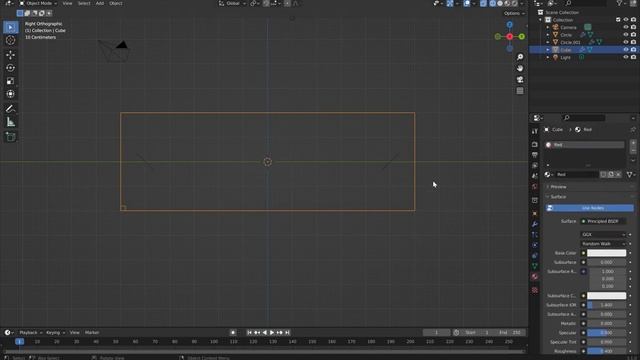Hide the Light via its eye icon
The image size is (640, 360).
pyautogui.click(x=626, y=58)
